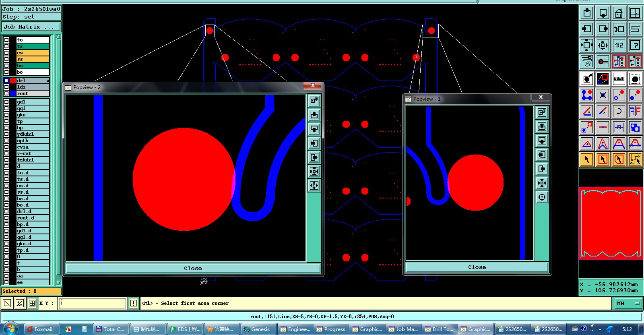644x335 pixels.
Task: Click the Selected : 0 status field
Action: [x=31, y=291]
